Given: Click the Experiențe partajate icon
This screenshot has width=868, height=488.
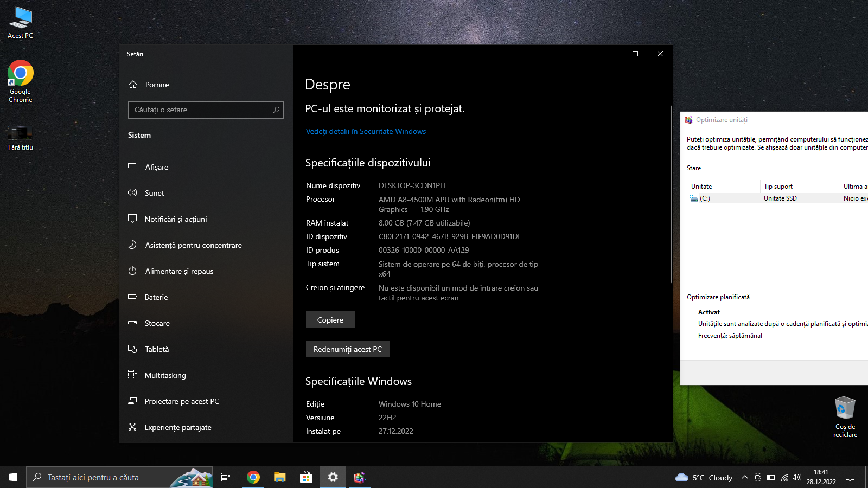Looking at the screenshot, I should (x=132, y=427).
